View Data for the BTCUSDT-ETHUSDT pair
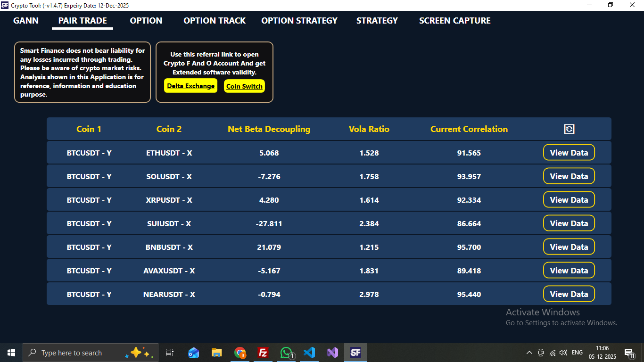The width and height of the screenshot is (644, 362). pyautogui.click(x=569, y=152)
